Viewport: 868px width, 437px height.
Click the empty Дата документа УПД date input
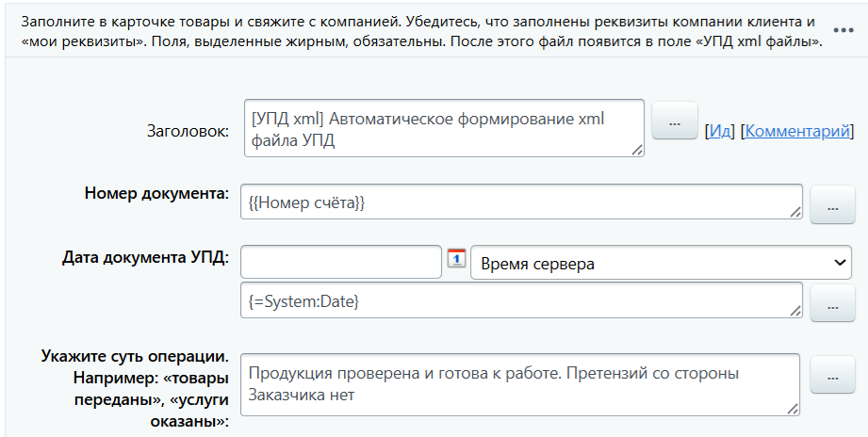341,263
